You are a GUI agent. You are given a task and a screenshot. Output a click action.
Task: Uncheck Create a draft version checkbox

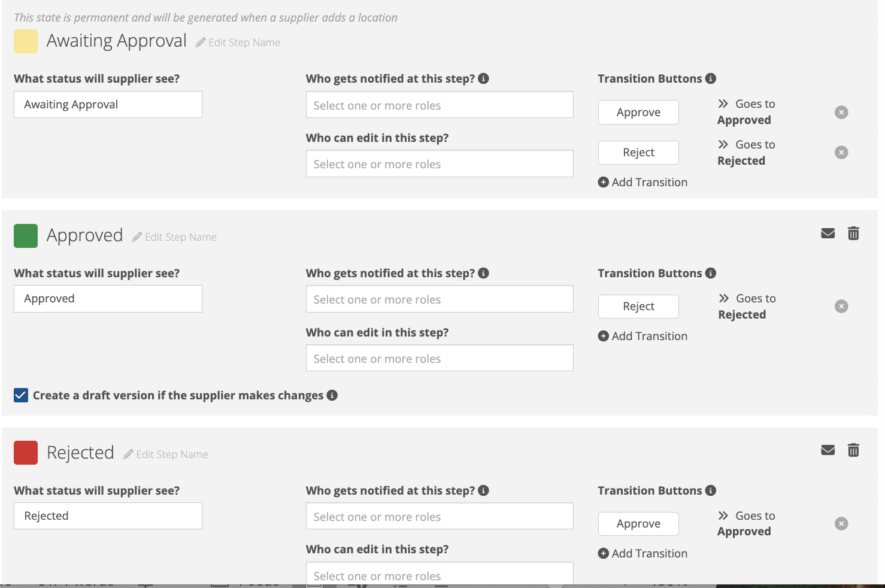click(21, 395)
